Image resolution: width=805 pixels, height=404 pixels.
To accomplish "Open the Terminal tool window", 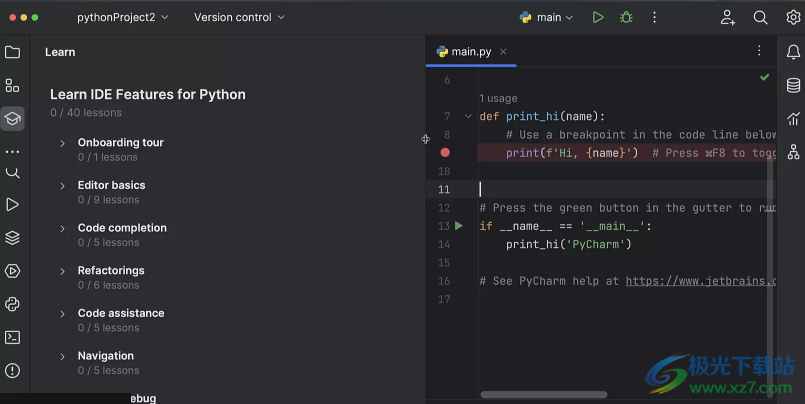I will click(x=12, y=337).
